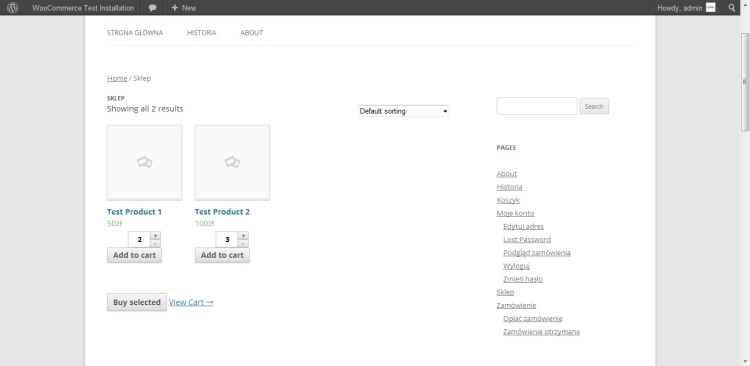Open the About page link in sidebar
This screenshot has height=366, width=750.
[507, 174]
